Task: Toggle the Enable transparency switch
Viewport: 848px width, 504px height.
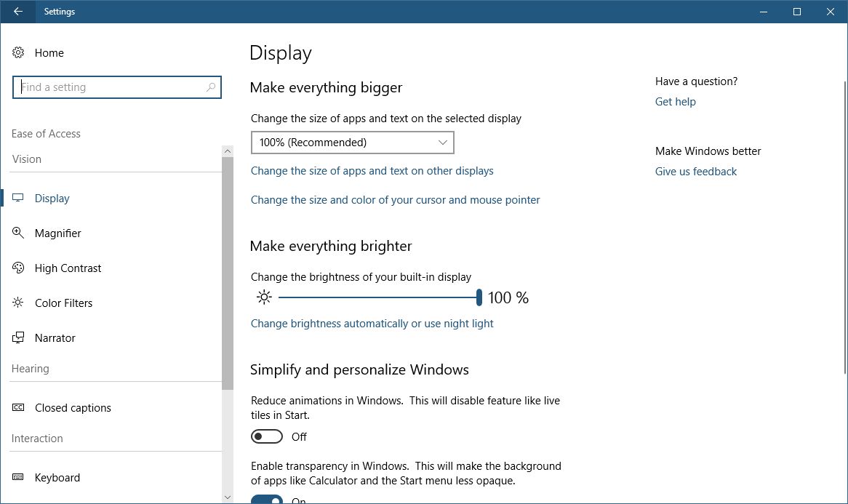Action: click(x=267, y=499)
